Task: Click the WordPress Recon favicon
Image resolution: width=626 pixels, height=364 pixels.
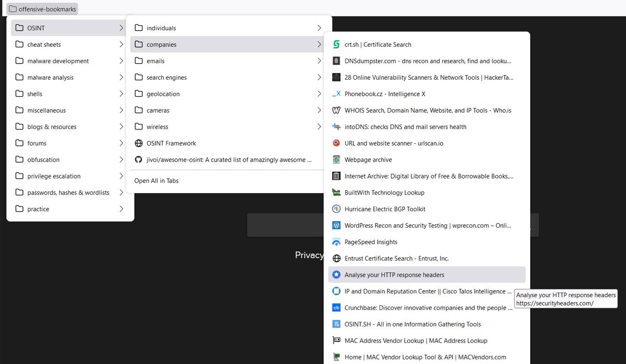Action: pos(336,226)
